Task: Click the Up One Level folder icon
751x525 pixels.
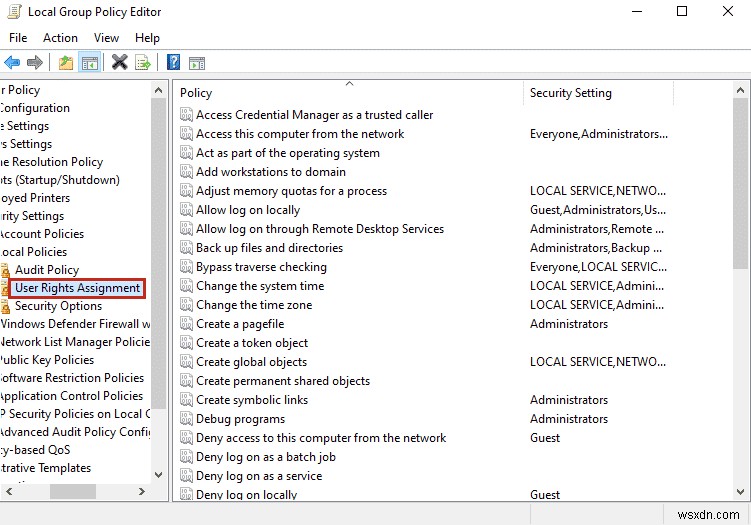Action: pyautogui.click(x=66, y=63)
